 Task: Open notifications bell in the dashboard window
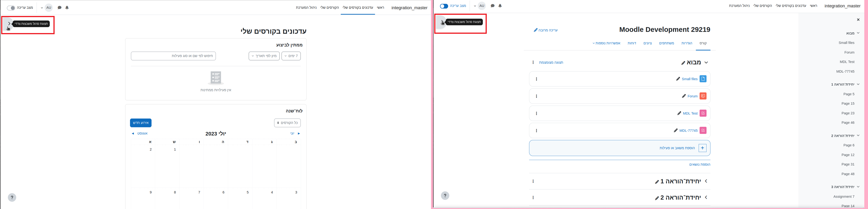67,7
